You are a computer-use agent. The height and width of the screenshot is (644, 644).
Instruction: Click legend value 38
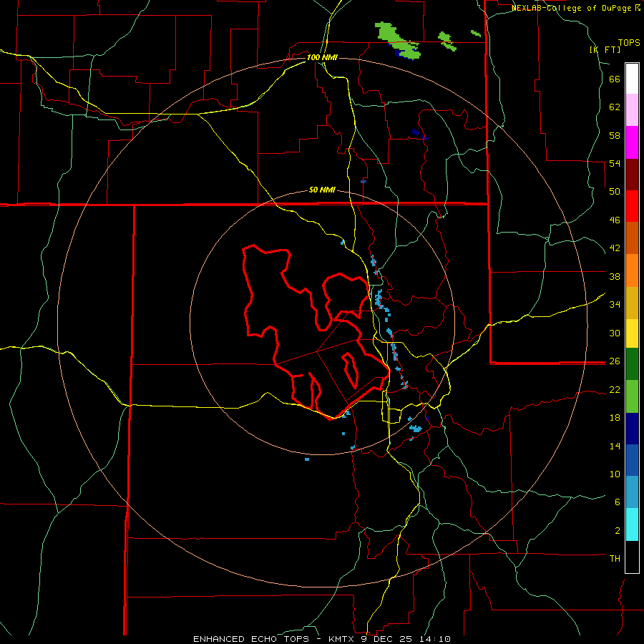615,276
